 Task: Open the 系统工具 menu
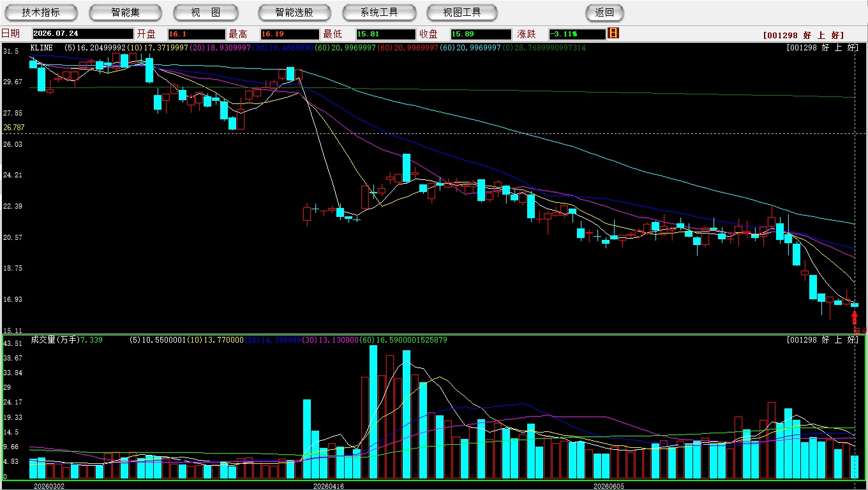[379, 12]
